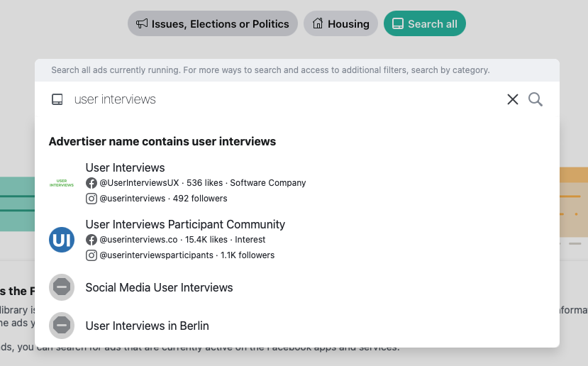
Task: Click the magnifying glass search icon
Action: coord(536,100)
